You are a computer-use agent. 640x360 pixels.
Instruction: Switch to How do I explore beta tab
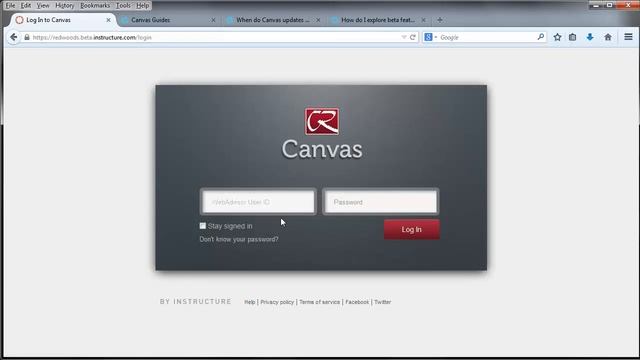[x=378, y=20]
